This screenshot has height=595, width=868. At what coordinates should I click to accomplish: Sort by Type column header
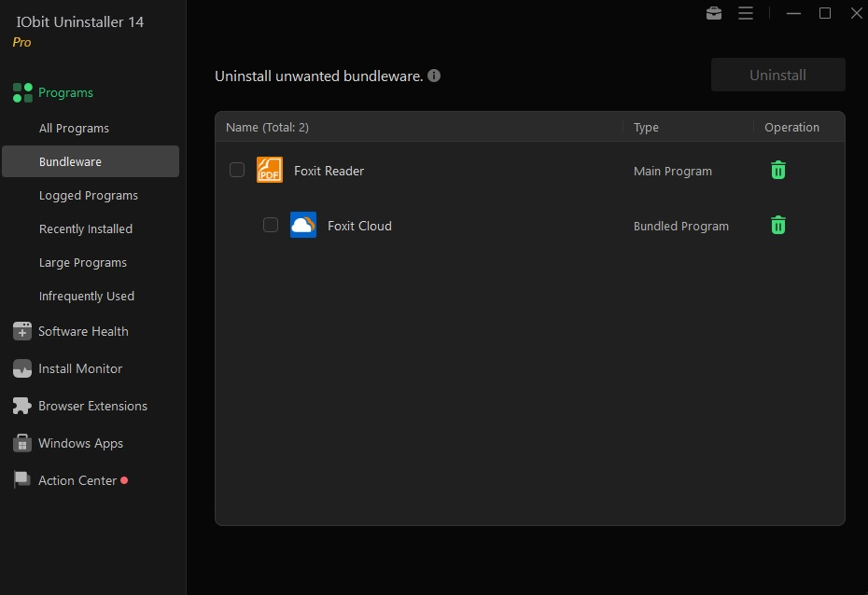(x=646, y=127)
